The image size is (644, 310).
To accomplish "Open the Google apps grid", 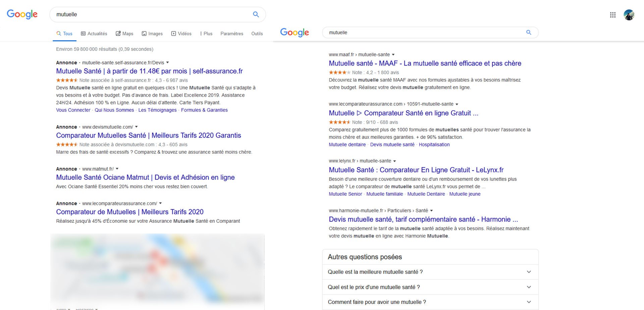I will click(613, 15).
